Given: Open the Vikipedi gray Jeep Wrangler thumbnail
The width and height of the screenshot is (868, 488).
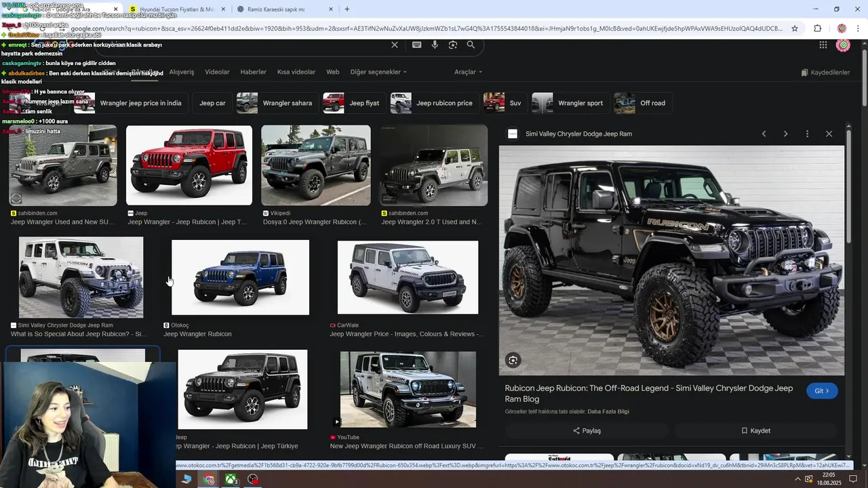Looking at the screenshot, I should coord(316,165).
